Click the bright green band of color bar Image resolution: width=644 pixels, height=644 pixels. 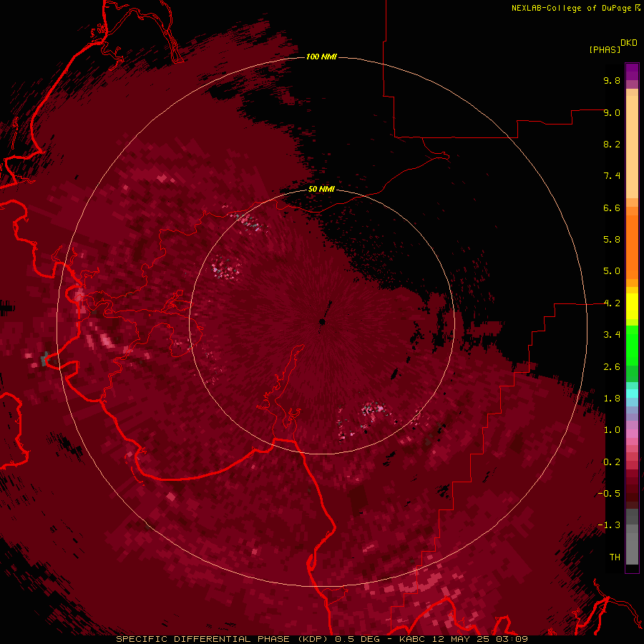point(632,346)
